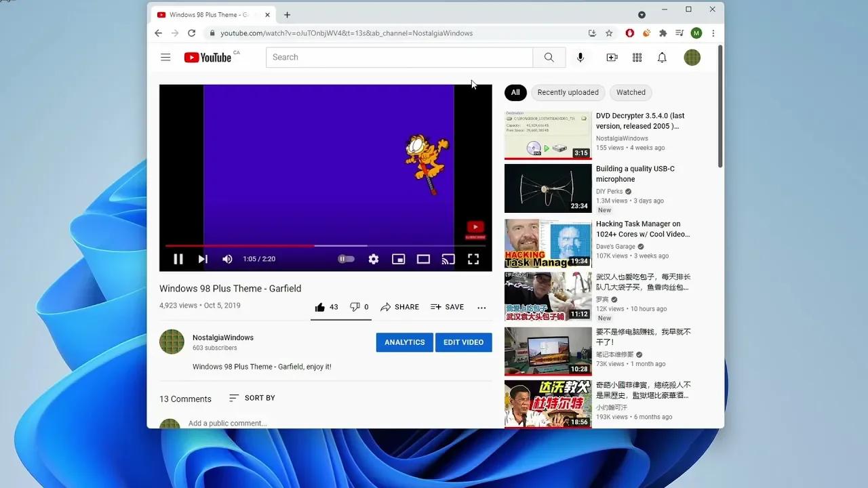The image size is (868, 488).
Task: Switch to theater mode
Action: pos(423,259)
